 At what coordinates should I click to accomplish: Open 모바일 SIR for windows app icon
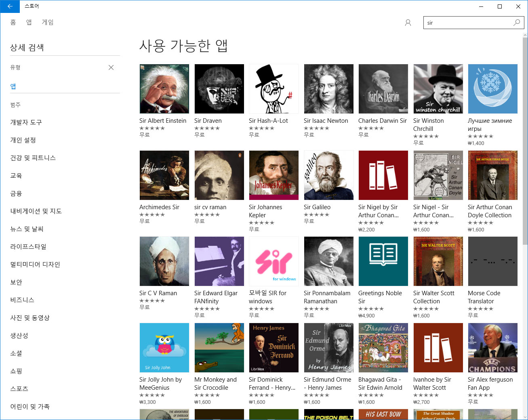pos(273,261)
